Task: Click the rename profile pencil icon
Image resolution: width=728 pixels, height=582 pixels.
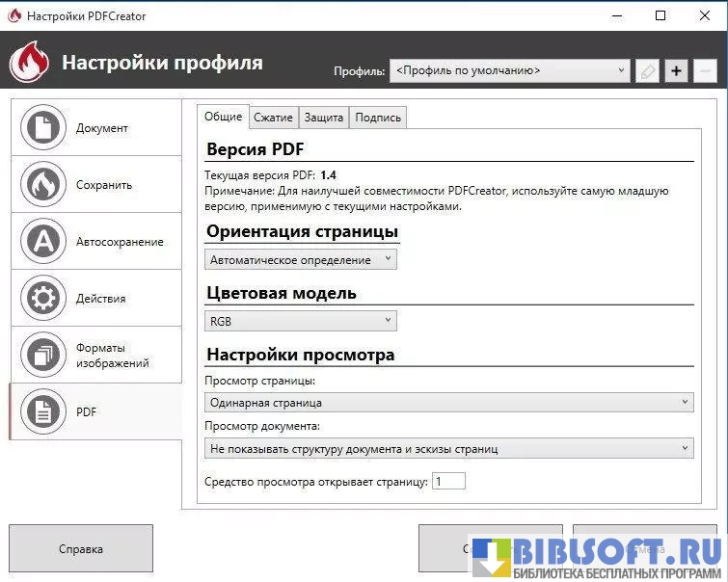Action: 647,70
